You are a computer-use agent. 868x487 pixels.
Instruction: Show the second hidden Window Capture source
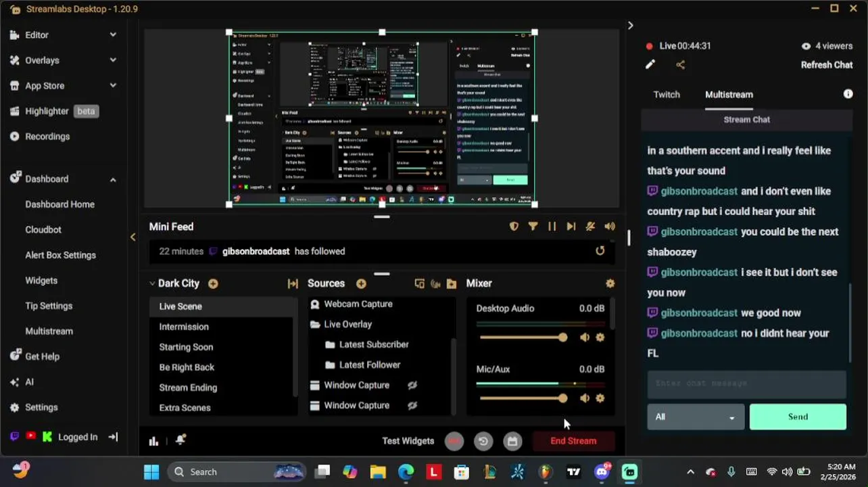412,406
